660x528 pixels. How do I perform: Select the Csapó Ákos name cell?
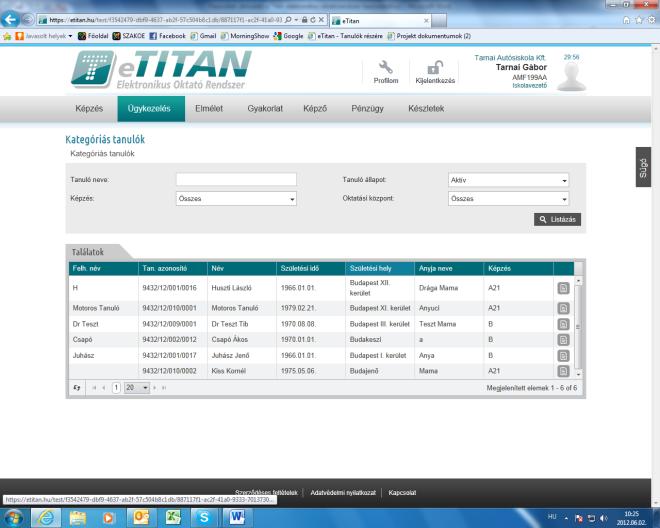tap(242, 339)
